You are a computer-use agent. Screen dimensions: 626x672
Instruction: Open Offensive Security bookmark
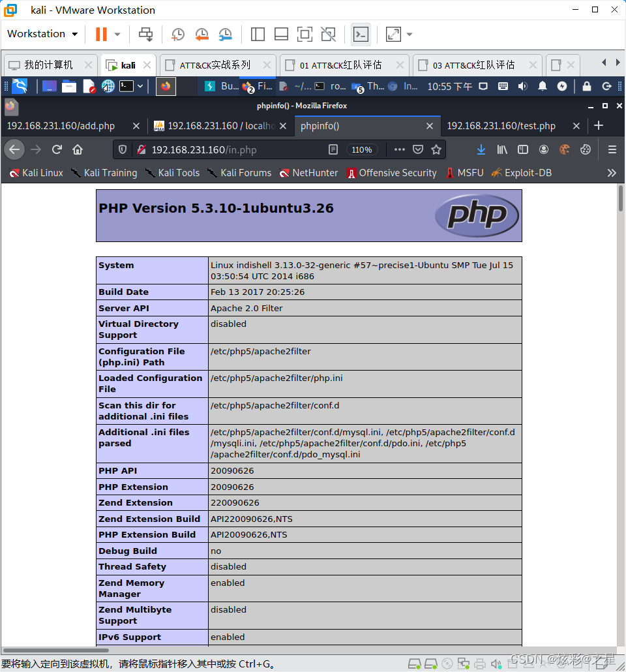392,173
